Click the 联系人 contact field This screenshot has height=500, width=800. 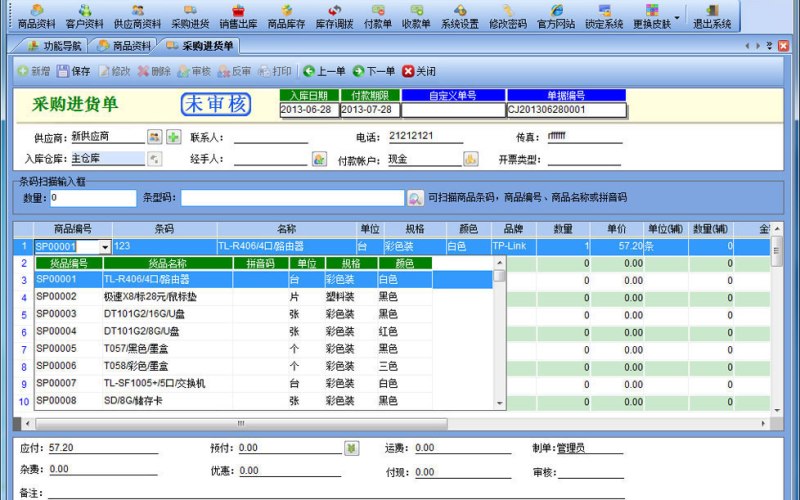coord(271,137)
